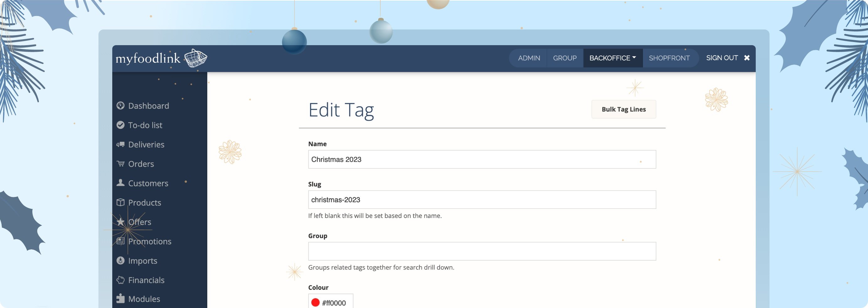Click the SIGN OUT link

coord(722,58)
